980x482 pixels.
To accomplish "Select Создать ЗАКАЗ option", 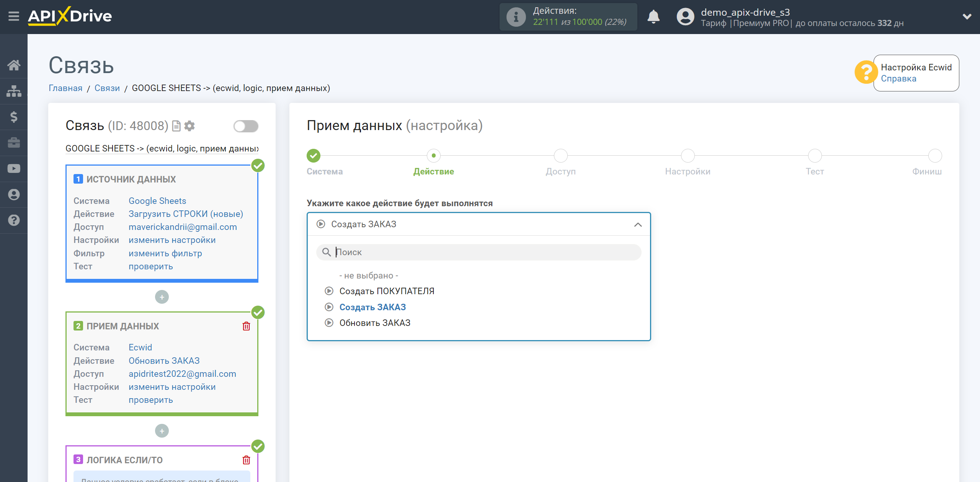I will [x=372, y=308].
